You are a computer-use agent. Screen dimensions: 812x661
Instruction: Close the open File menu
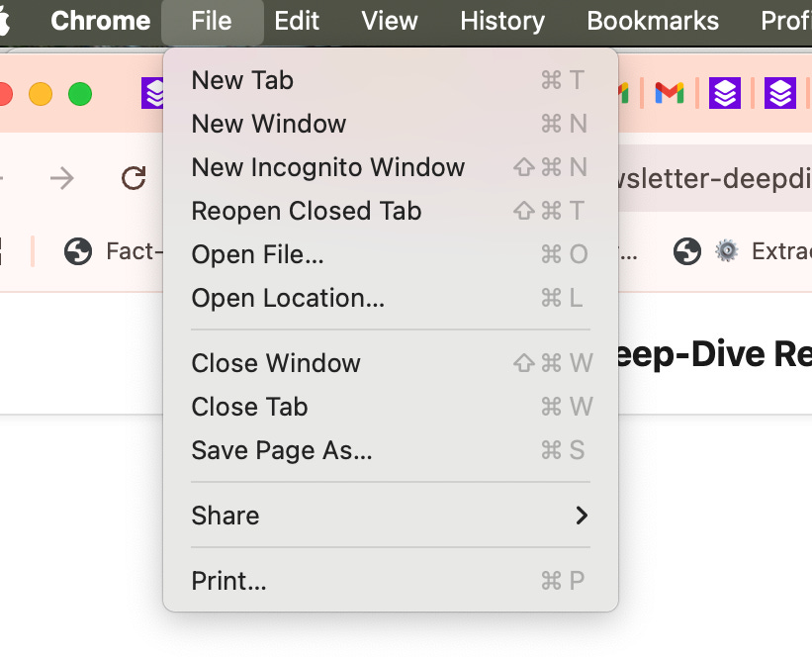[212, 22]
